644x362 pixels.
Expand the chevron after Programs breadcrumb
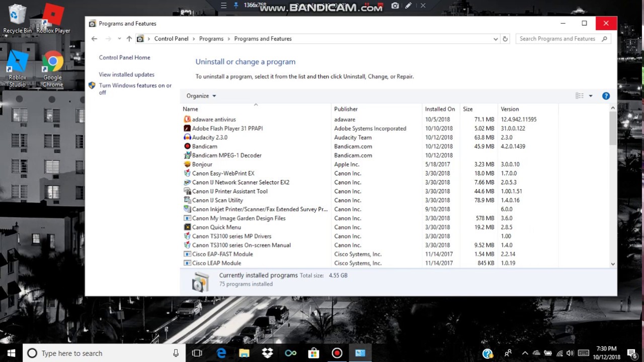[229, 39]
